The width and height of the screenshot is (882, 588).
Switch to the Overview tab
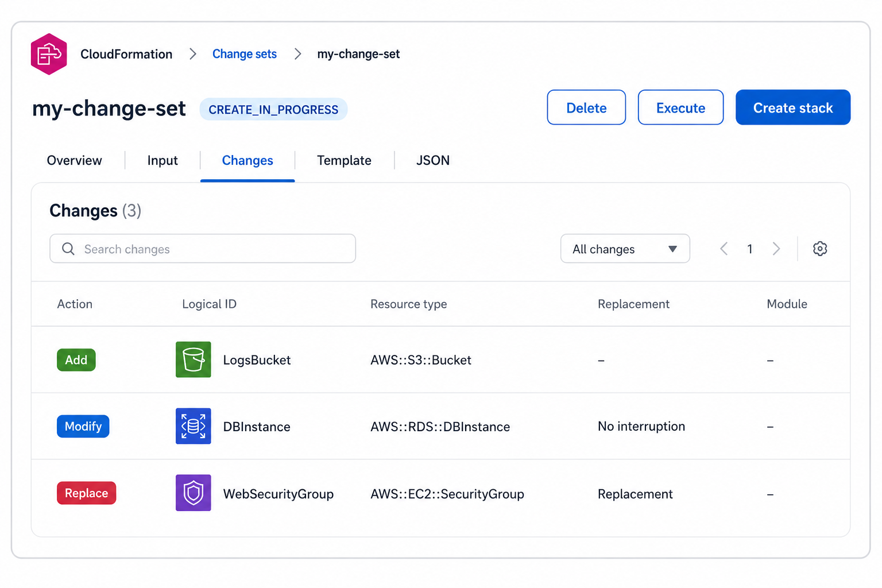pyautogui.click(x=75, y=160)
